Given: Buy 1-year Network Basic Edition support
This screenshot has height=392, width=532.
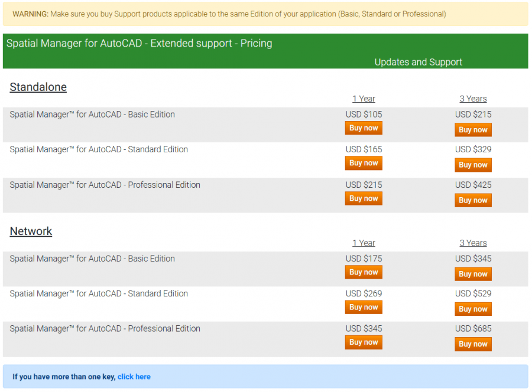Looking at the screenshot, I should pos(363,272).
